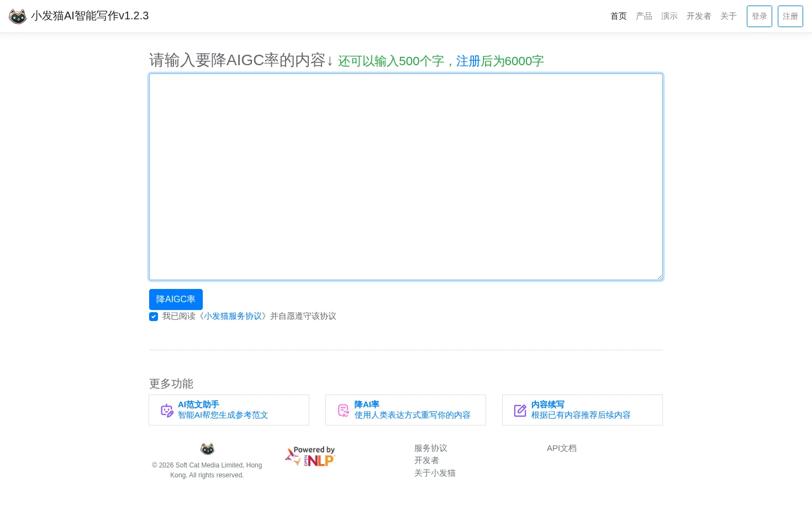Click the 更多功能 heading
Viewport: 812px width, 510px height.
click(x=171, y=383)
